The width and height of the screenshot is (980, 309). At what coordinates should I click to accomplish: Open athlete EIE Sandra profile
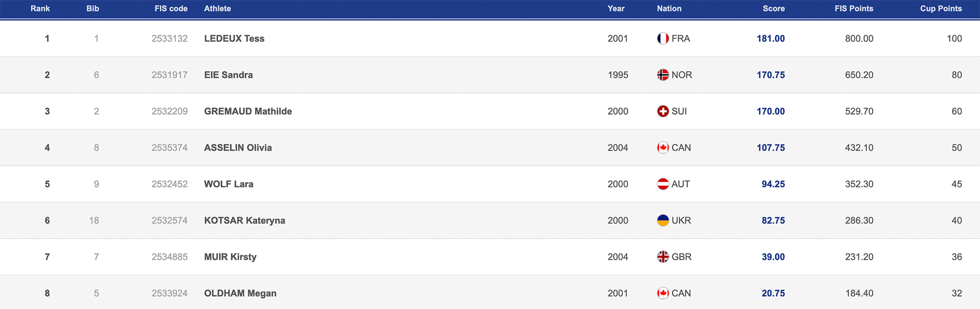coord(228,75)
